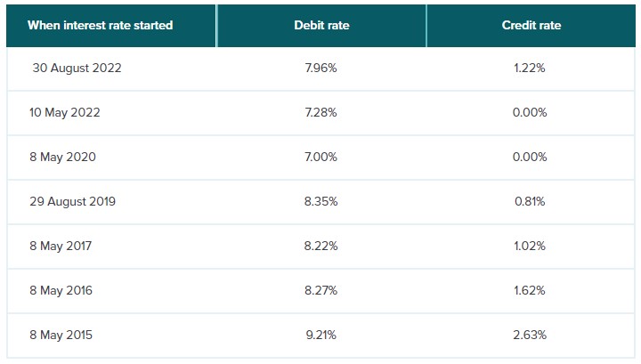This screenshot has height=364, width=641.
Task: Click the "Credit rate" column header
Action: pyautogui.click(x=531, y=25)
